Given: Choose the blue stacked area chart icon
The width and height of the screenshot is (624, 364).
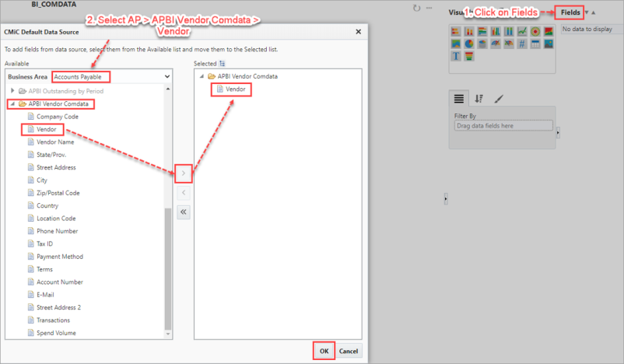Looking at the screenshot, I should coord(456,44).
